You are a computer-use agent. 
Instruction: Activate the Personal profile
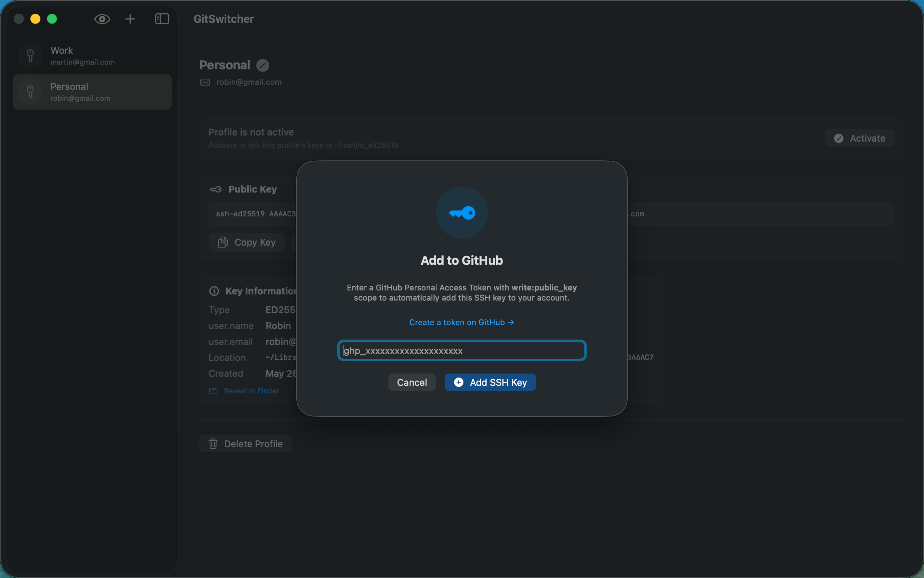(859, 138)
